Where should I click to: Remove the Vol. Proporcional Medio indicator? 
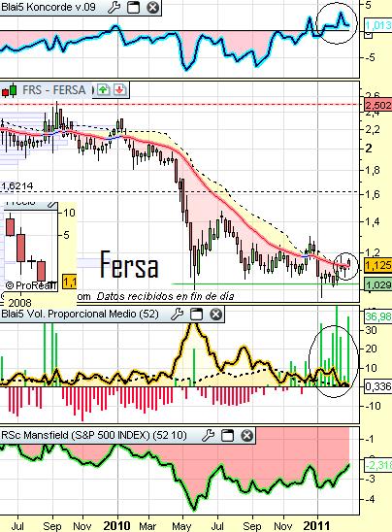(215, 315)
